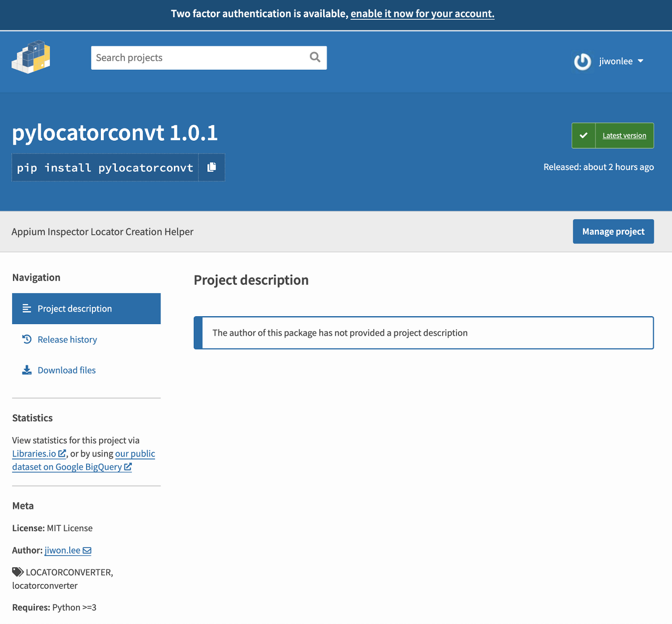
Task: Copy the pip install command
Action: [212, 167]
